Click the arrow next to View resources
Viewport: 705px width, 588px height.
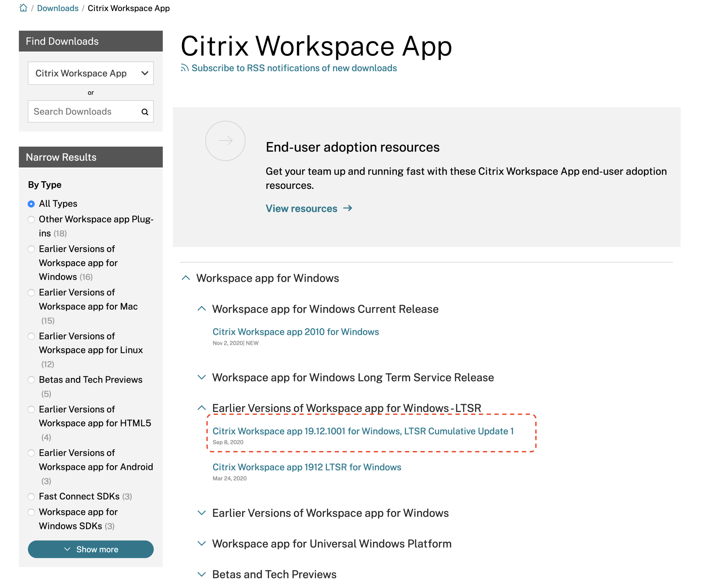348,208
